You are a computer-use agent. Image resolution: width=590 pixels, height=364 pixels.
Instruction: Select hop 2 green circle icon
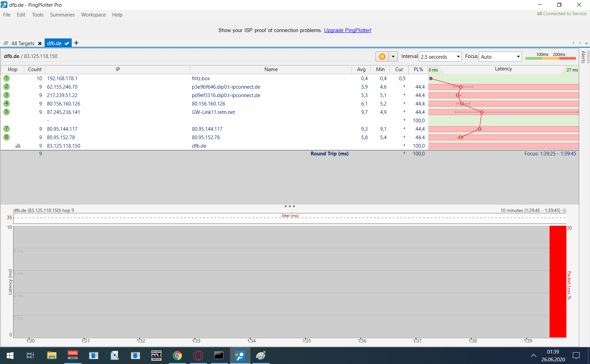6,87
